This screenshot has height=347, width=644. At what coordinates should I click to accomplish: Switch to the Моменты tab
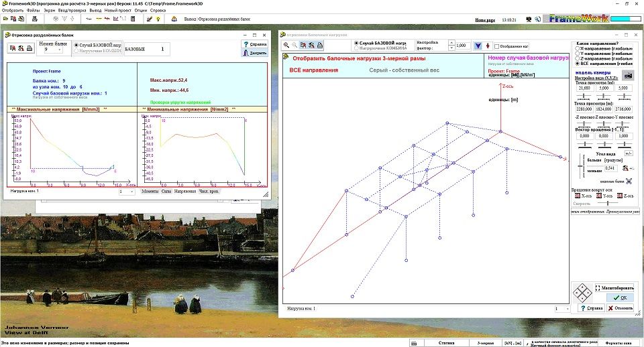point(150,191)
